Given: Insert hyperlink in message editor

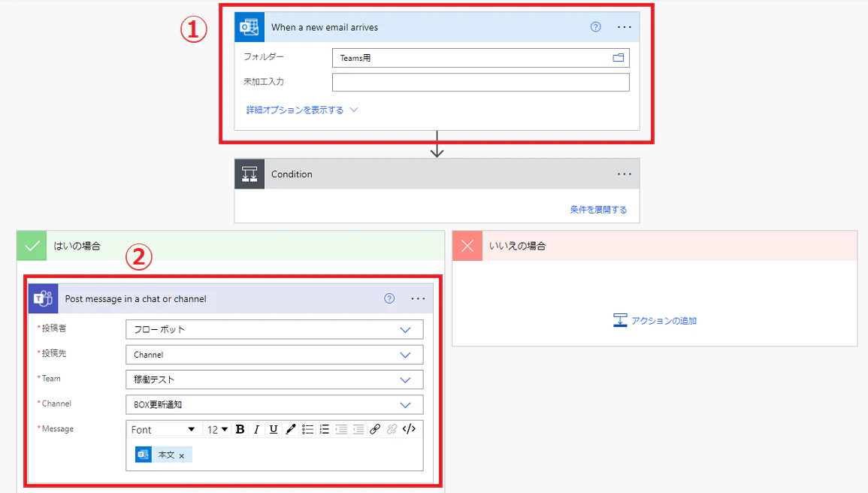Looking at the screenshot, I should [375, 429].
